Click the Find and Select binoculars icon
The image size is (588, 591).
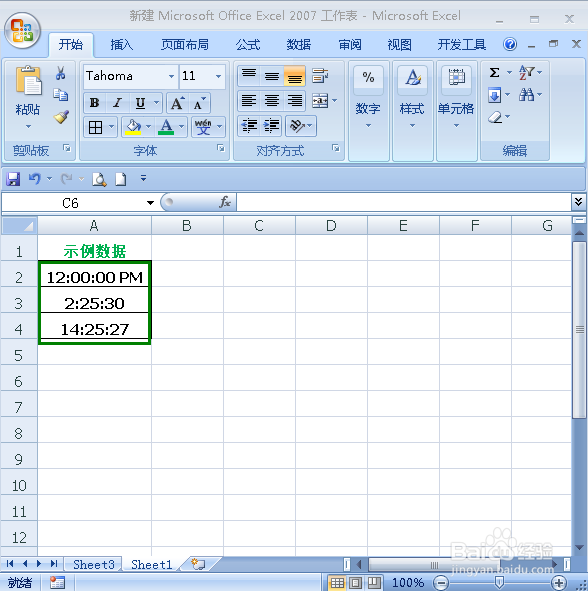click(x=527, y=95)
